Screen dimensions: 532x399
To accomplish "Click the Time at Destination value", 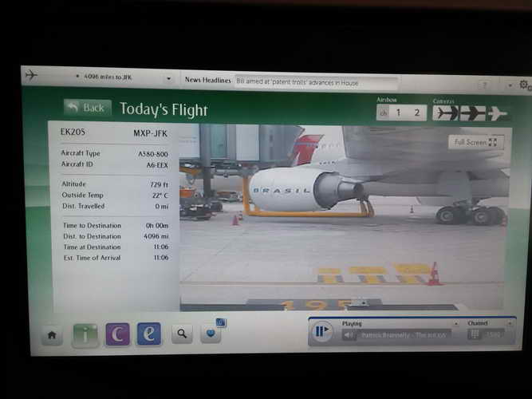I will point(161,247).
